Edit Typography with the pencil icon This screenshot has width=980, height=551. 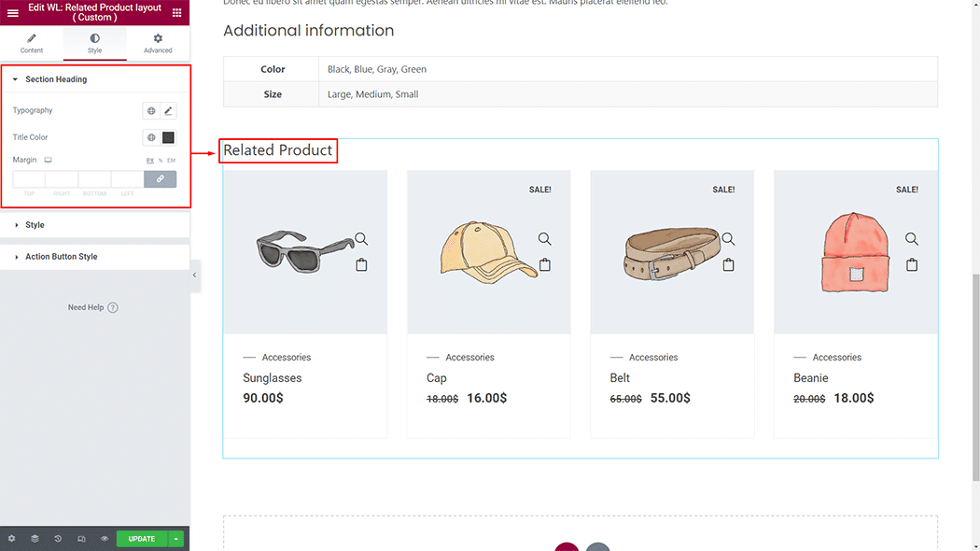click(168, 111)
